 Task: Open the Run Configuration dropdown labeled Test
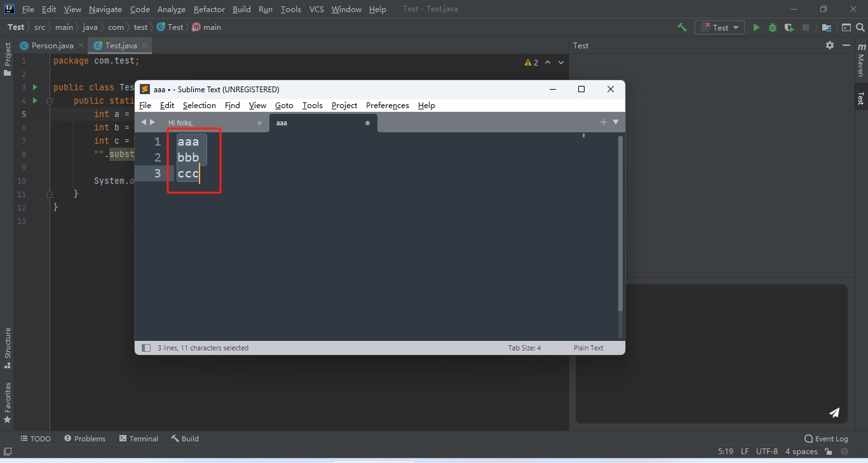[719, 27]
